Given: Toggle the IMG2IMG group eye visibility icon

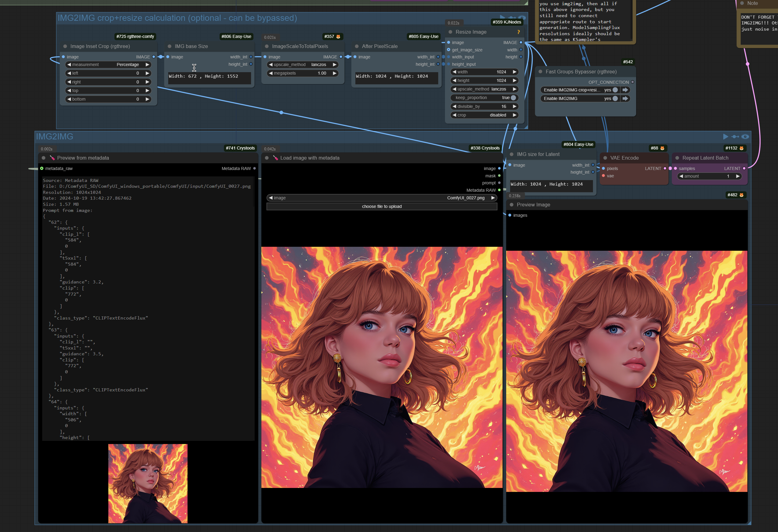Looking at the screenshot, I should click(745, 136).
